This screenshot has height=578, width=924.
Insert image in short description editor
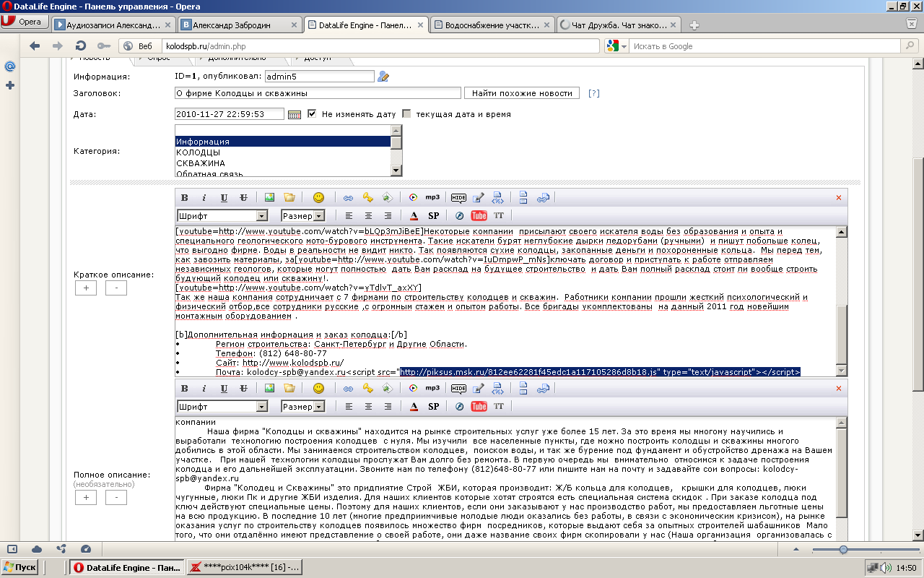269,197
